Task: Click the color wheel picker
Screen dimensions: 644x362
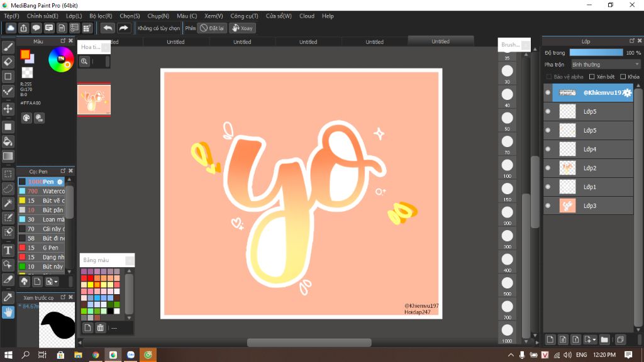Action: coord(61,60)
